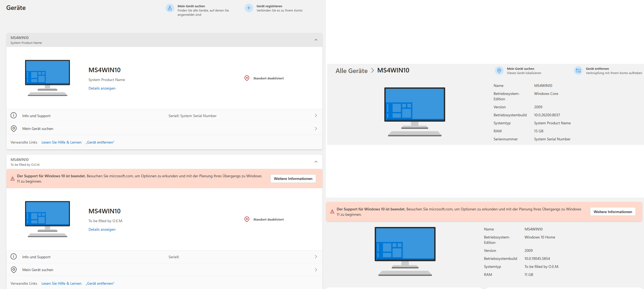Screen dimensions: 644x289
Task: Click Weitere Informationen above the Windows 10 Home details
Action: pyautogui.click(x=613, y=212)
